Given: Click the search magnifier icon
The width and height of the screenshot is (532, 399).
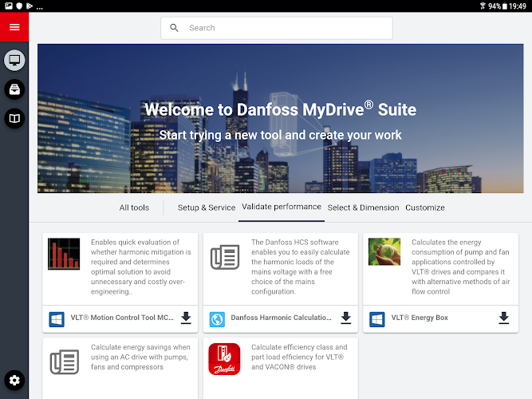Looking at the screenshot, I should (174, 28).
